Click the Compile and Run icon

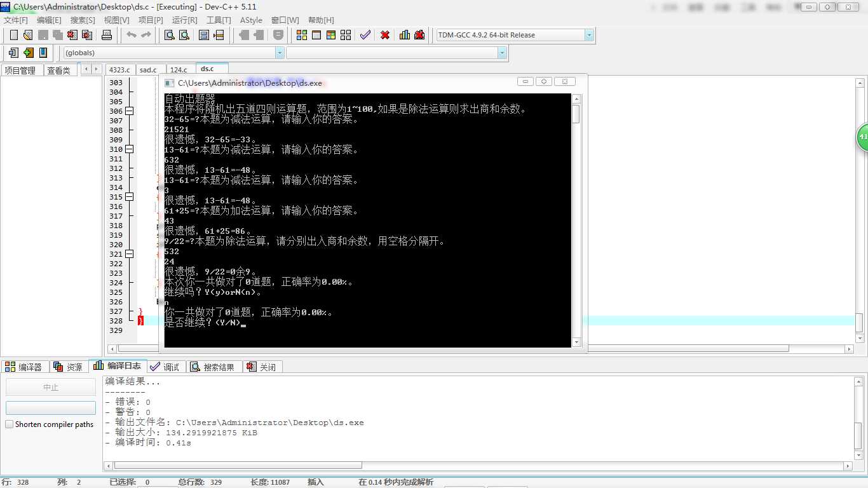coord(331,35)
